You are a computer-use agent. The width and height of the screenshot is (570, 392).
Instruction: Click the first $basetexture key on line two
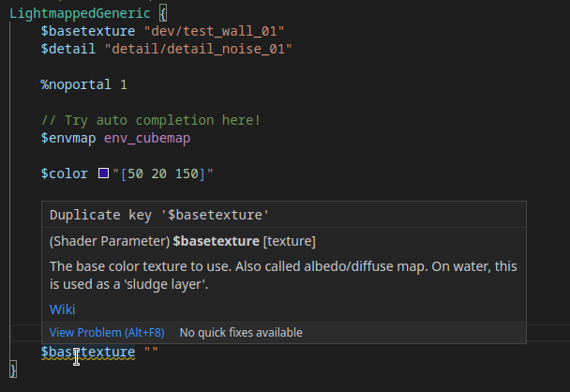[x=88, y=31]
